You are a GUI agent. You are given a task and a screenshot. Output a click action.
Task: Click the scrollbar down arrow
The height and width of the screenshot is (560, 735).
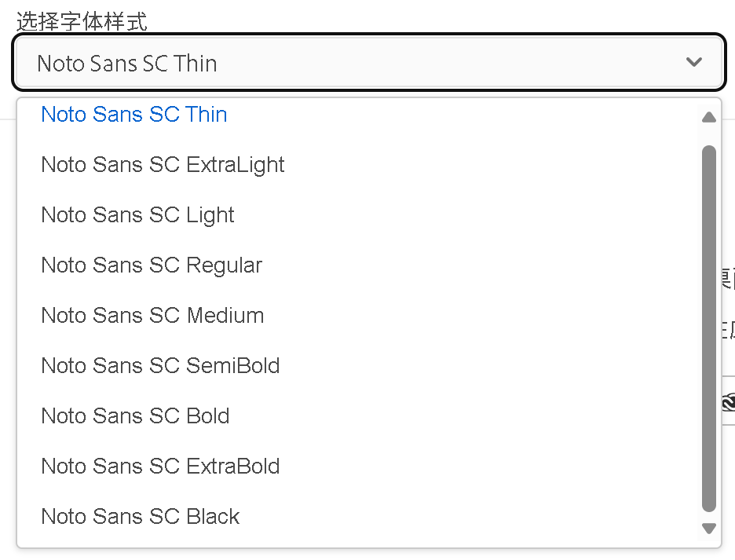tap(708, 529)
